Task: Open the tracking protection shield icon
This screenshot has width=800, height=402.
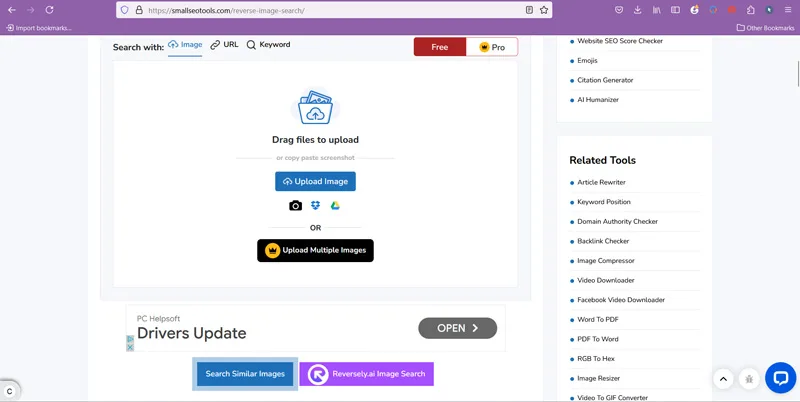Action: coord(124,10)
